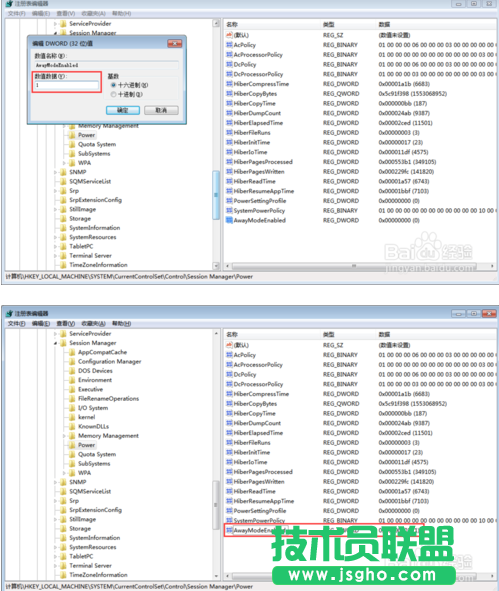499x591 pixels.
Task: Open 查看(V) menu in lower Registry Editor window
Action: (66, 324)
